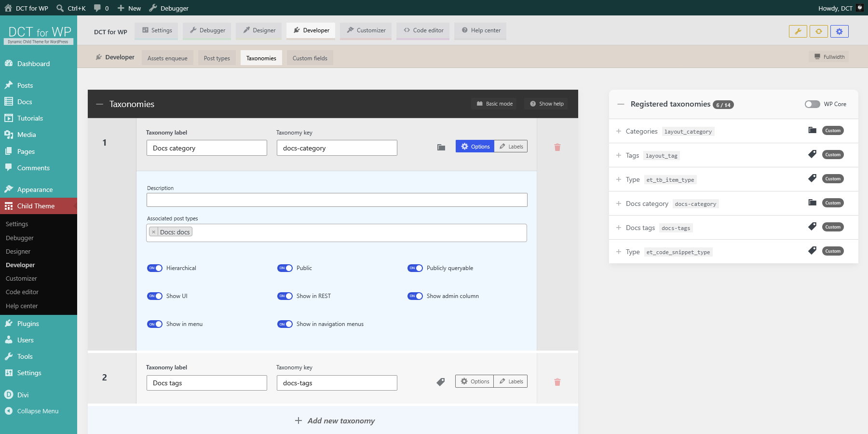Screen dimensions: 868x434
Task: Click the orange refresh icon button
Action: click(x=819, y=31)
